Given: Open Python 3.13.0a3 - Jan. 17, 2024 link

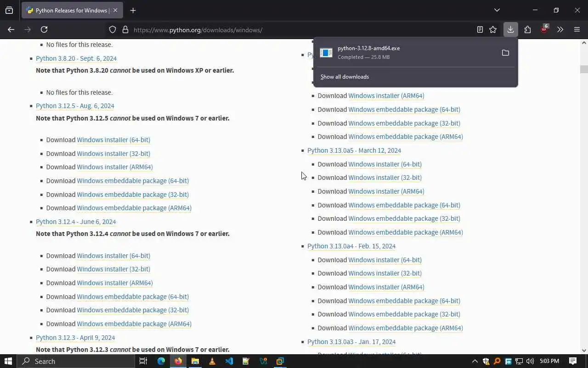Looking at the screenshot, I should point(351,342).
